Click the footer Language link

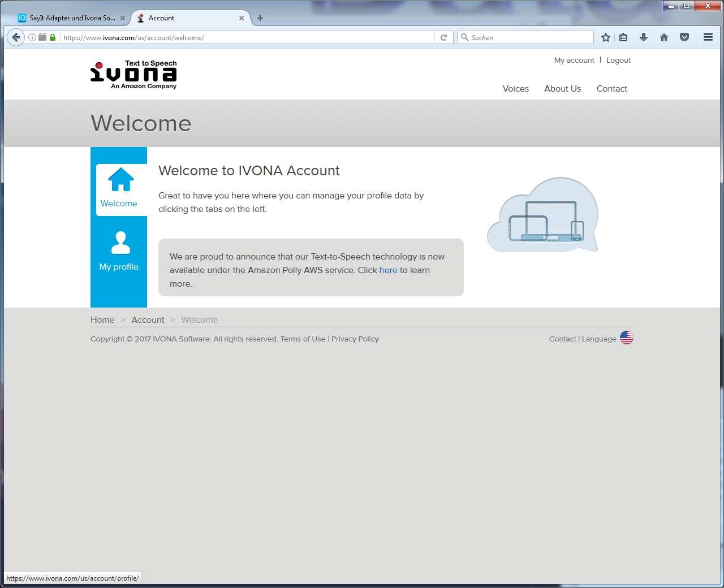[599, 339]
